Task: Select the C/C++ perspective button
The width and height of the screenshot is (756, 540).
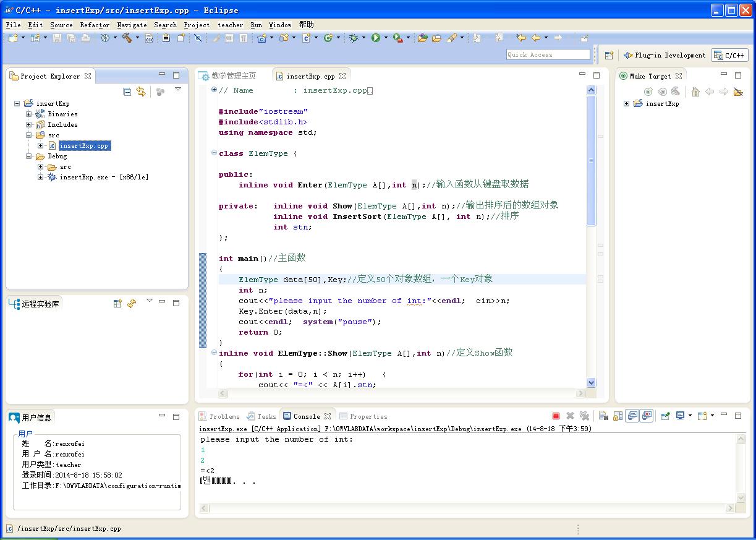Action: 729,55
